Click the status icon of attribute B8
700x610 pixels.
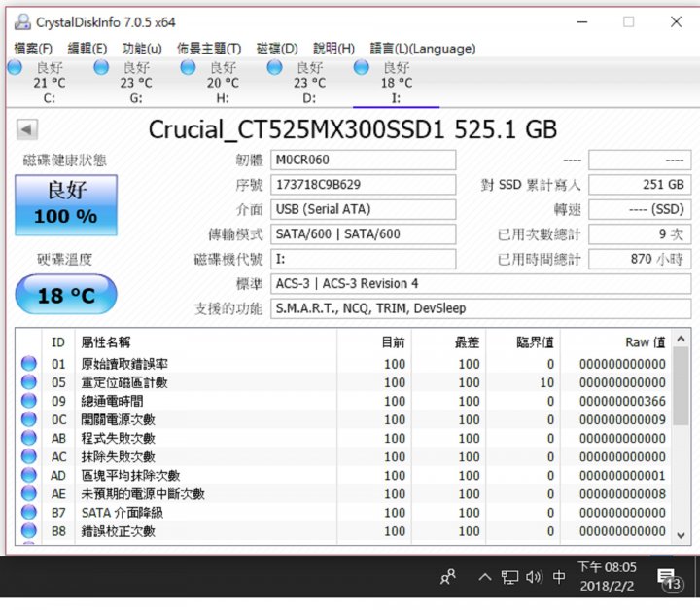click(29, 531)
